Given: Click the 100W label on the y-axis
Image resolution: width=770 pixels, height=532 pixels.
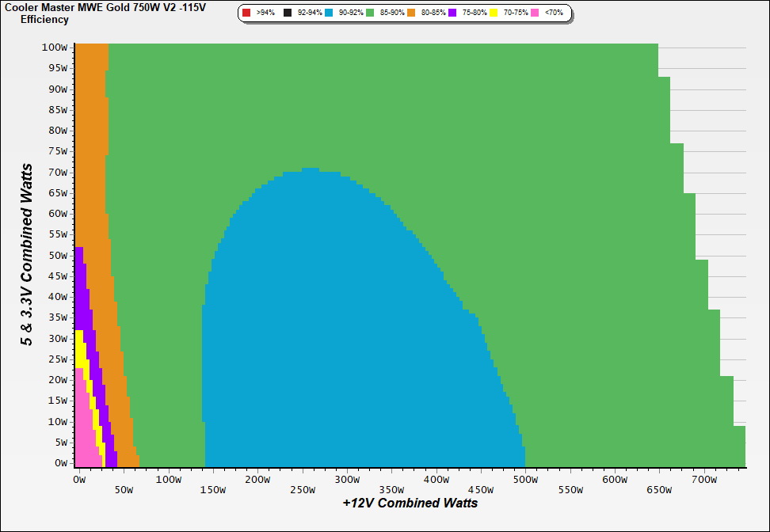Looking at the screenshot, I should [x=55, y=47].
